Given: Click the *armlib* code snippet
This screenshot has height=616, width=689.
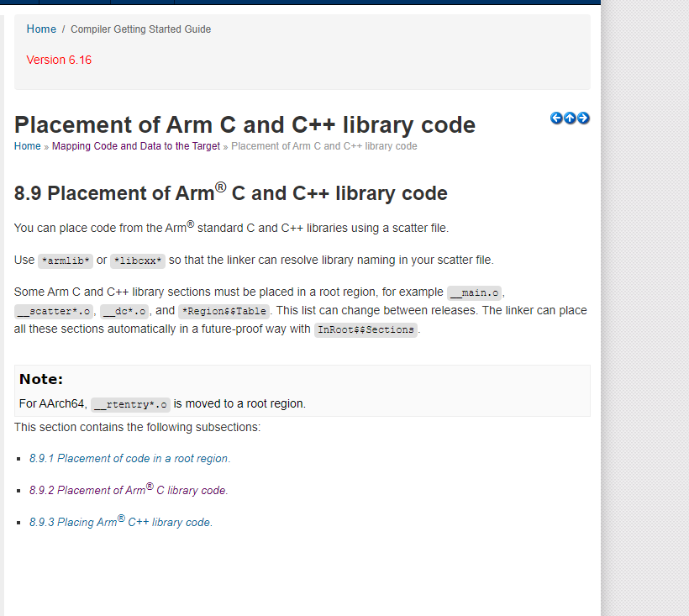Looking at the screenshot, I should 66,261.
